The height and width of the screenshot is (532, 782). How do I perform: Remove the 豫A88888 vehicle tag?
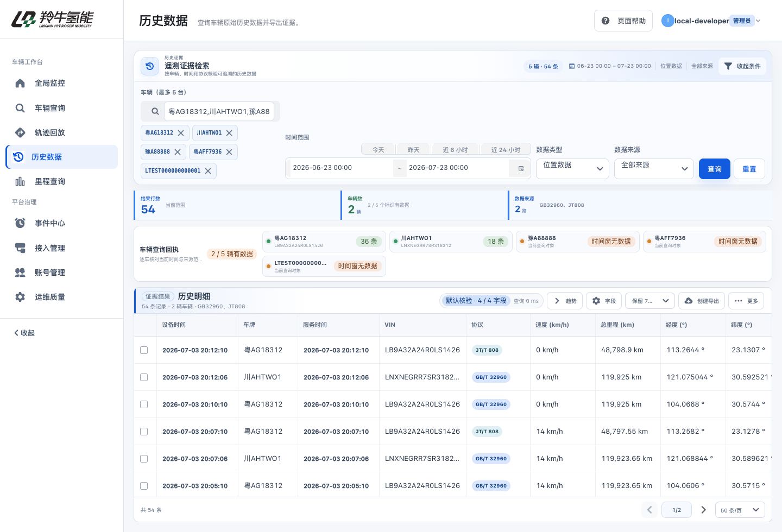click(178, 152)
